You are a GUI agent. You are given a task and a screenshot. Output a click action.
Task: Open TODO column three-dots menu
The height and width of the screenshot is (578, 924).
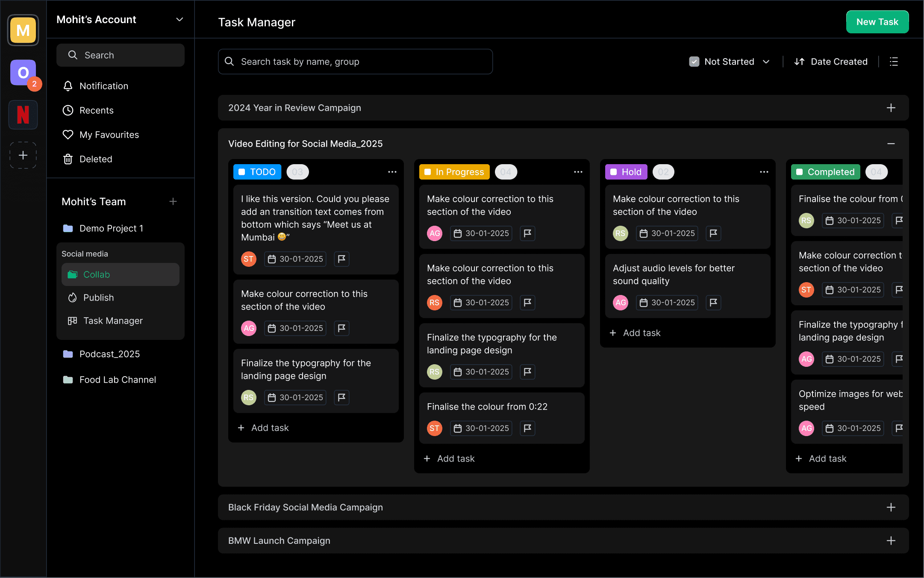coord(392,172)
